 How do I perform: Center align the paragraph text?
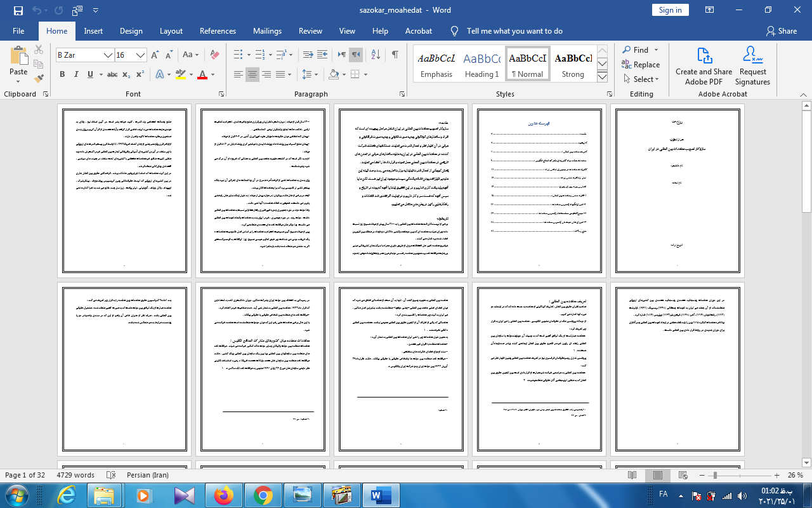tap(252, 74)
